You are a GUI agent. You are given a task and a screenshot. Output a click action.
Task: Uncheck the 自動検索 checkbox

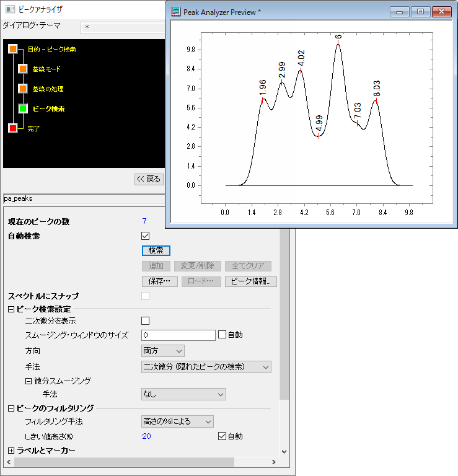pos(146,236)
